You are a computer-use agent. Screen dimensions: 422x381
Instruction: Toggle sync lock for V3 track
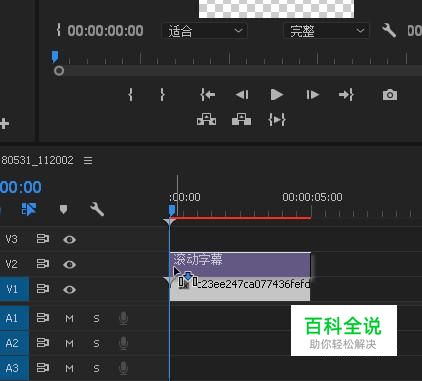pos(43,239)
